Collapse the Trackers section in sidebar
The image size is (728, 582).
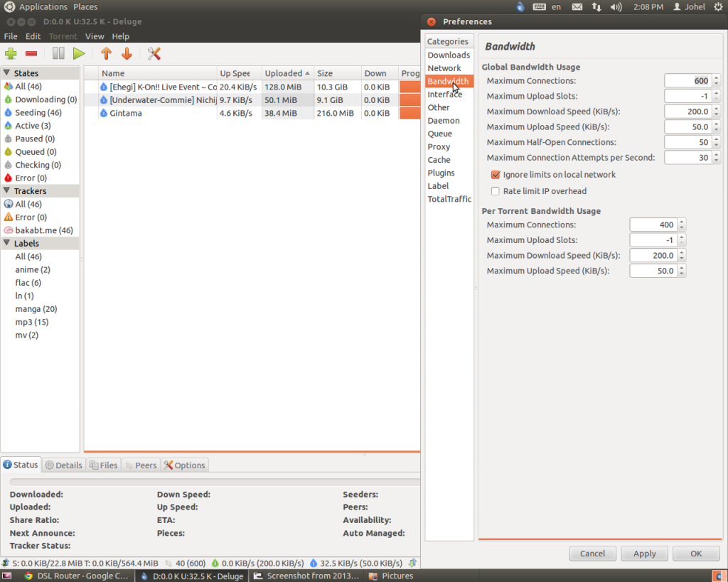[x=6, y=191]
